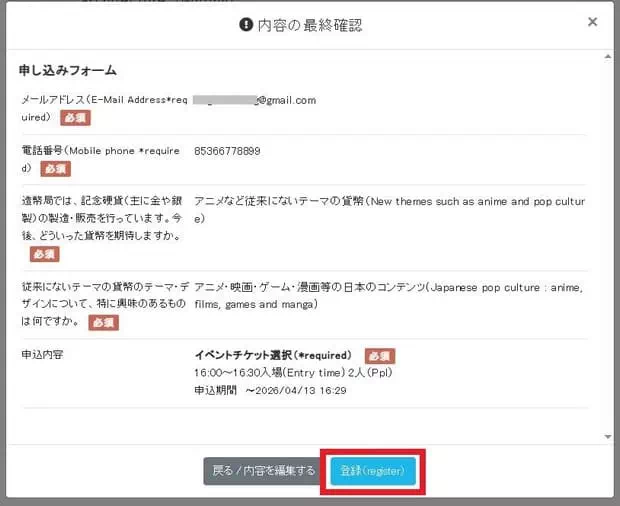Click the Japanese pop culture contents answer

pyautogui.click(x=388, y=295)
